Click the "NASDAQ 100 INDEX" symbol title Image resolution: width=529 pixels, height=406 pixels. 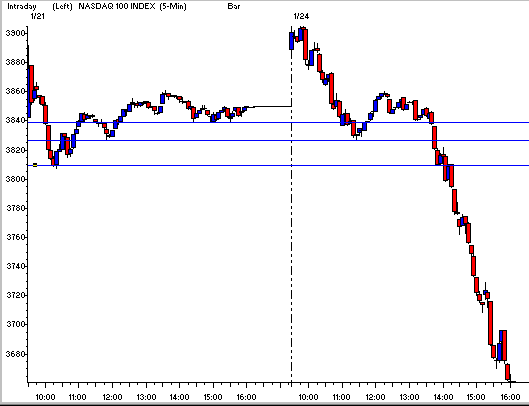pyautogui.click(x=117, y=6)
